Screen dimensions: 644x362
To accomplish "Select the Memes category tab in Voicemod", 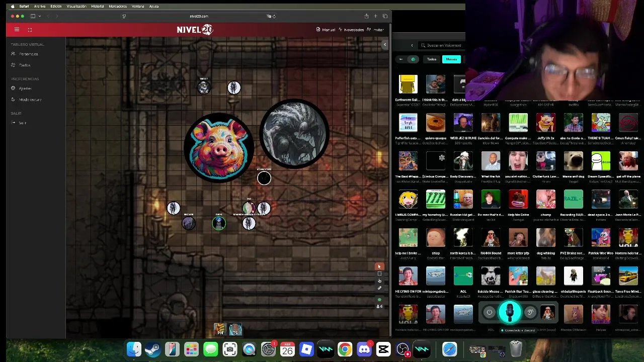I will pos(451,59).
